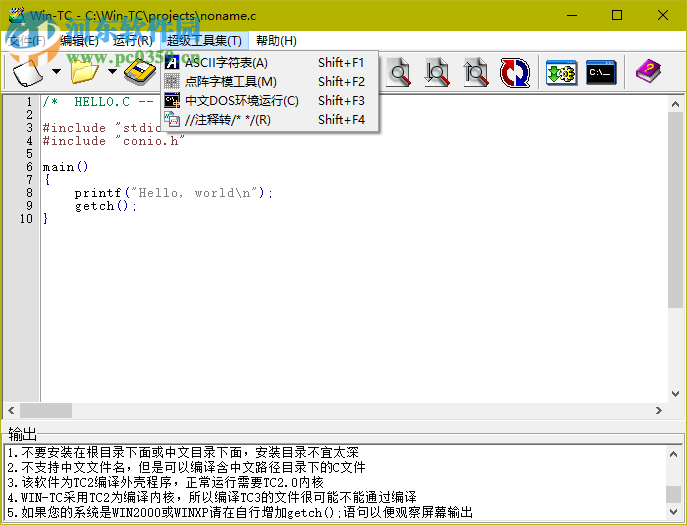Click the /* HELLO.C comment line

tap(98, 102)
